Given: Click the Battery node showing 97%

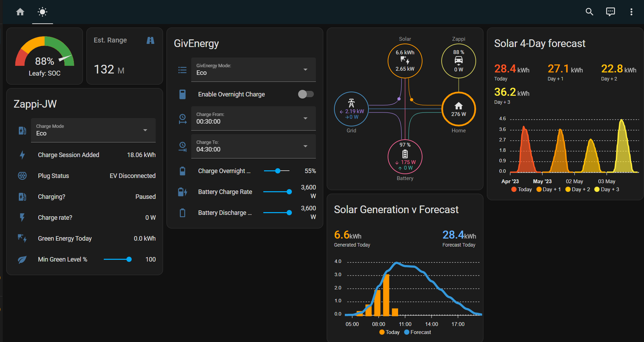Looking at the screenshot, I should pos(405,157).
